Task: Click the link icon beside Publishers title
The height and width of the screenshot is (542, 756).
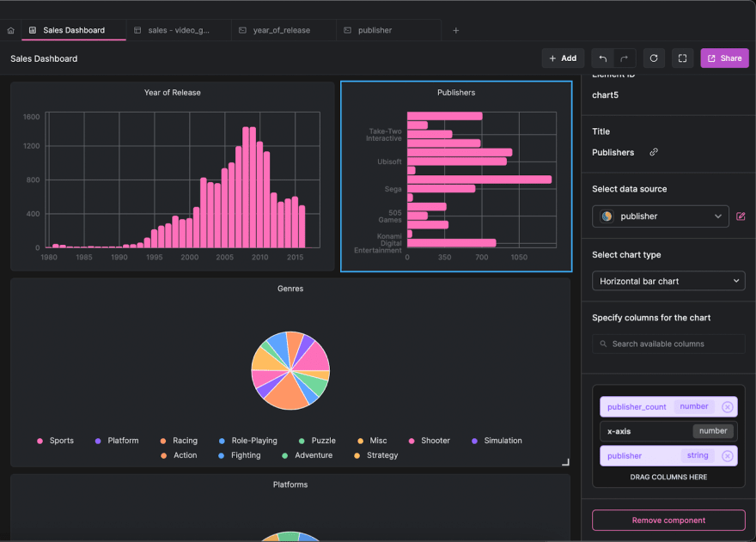Action: click(654, 152)
